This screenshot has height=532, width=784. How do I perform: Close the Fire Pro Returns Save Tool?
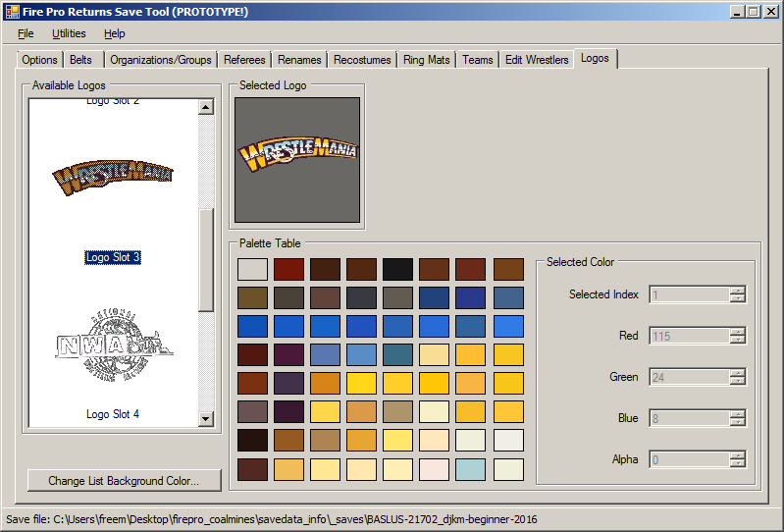tap(771, 12)
